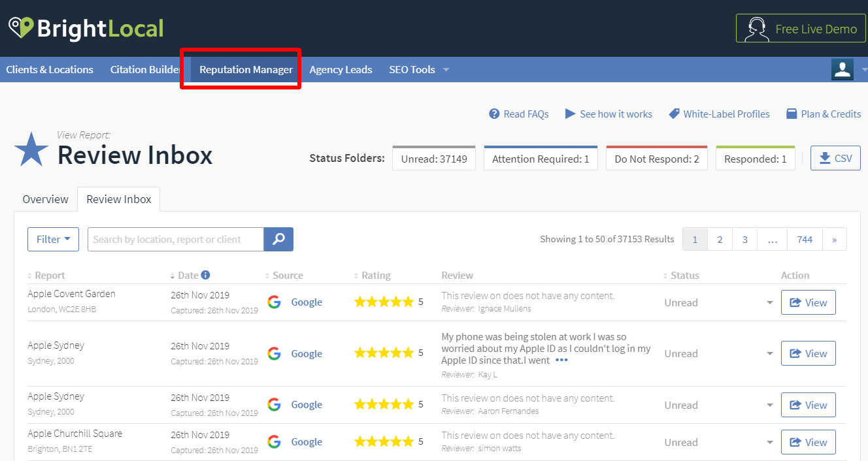Screen dimensions: 868x461
Task: Click the tag icon beside White-Label Profiles
Action: (x=674, y=114)
